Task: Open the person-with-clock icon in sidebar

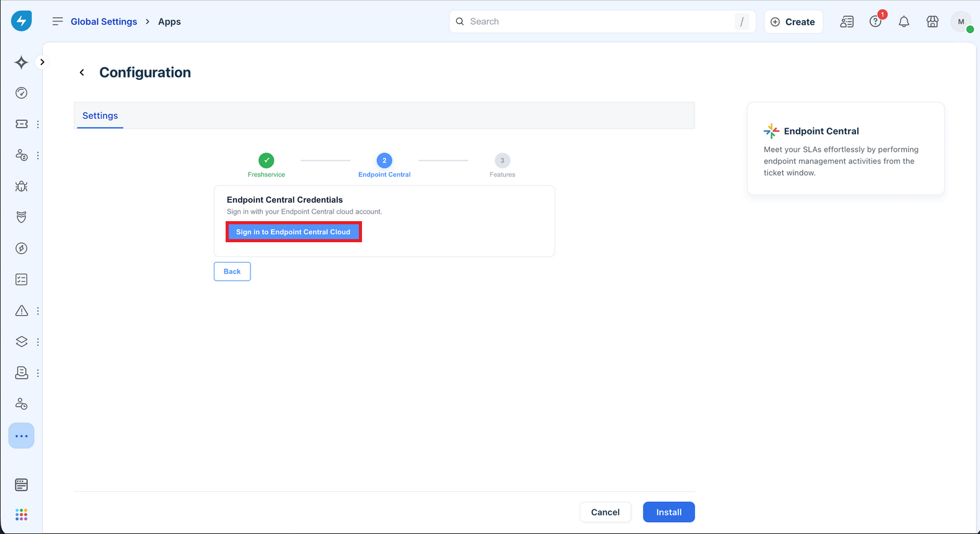Action: coord(21,404)
